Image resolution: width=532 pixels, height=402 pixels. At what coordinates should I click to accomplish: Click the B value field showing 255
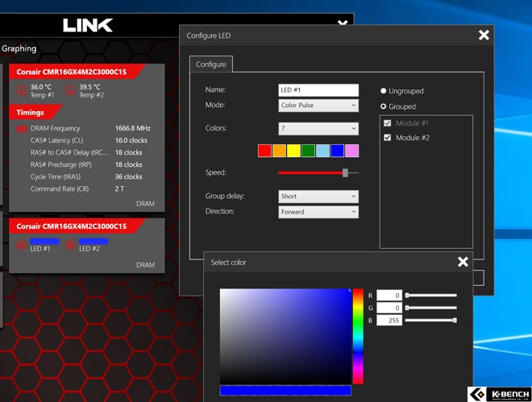pyautogui.click(x=389, y=321)
